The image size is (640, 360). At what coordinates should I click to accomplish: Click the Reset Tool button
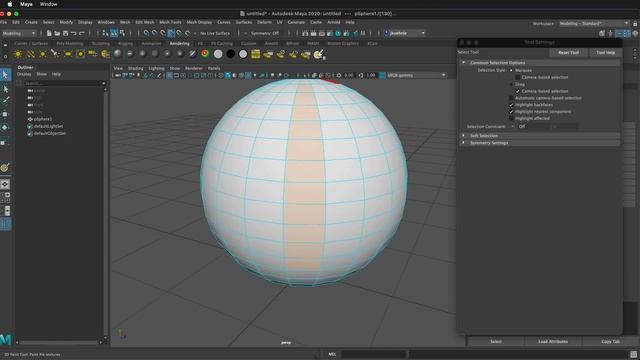click(x=568, y=52)
